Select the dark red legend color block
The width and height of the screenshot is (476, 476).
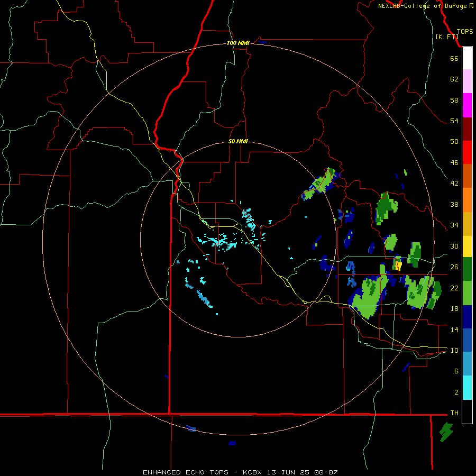(x=467, y=129)
